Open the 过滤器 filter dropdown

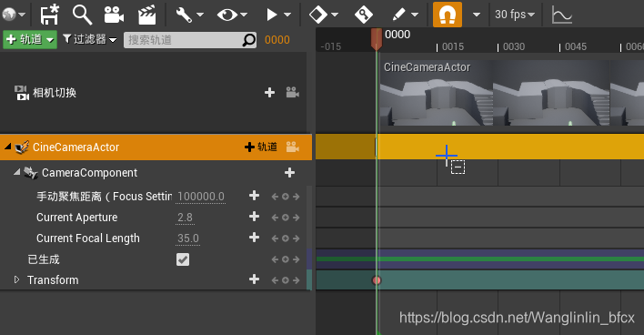89,39
